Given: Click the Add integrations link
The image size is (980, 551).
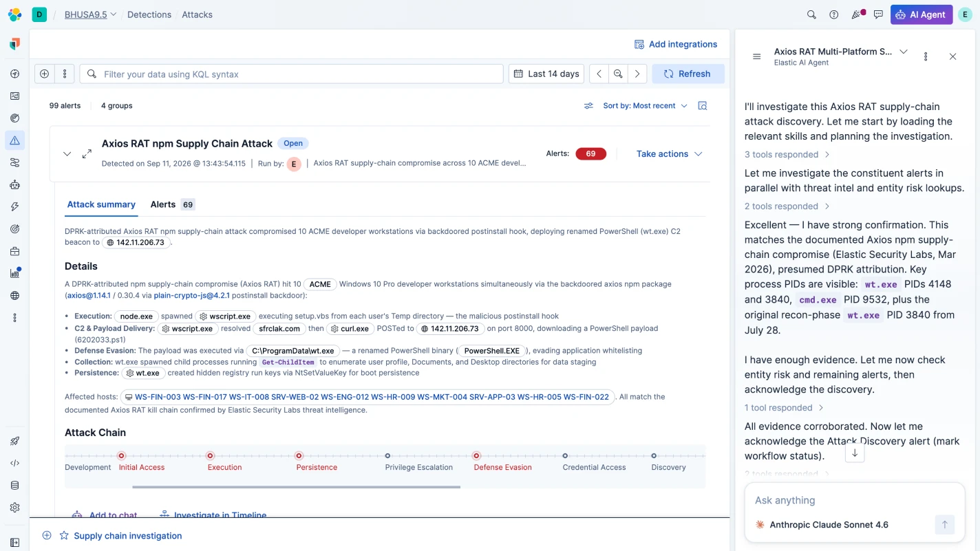Looking at the screenshot, I should pos(676,44).
